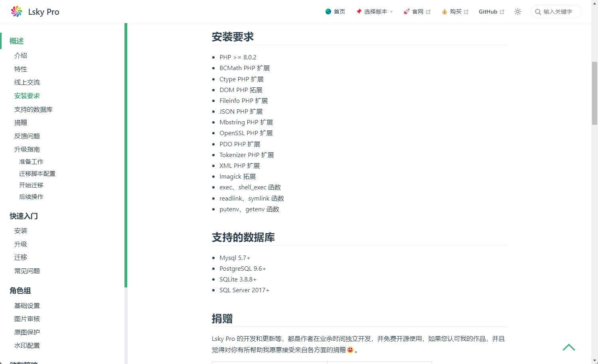Click the external link icon after GitHub

tap(502, 12)
